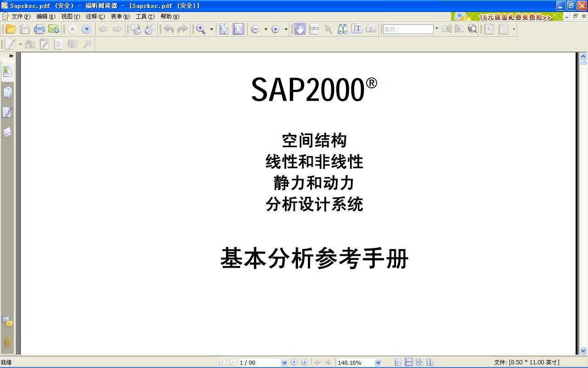Click the glasses reading tool icon
The width and height of the screenshot is (588, 368).
tap(314, 29)
